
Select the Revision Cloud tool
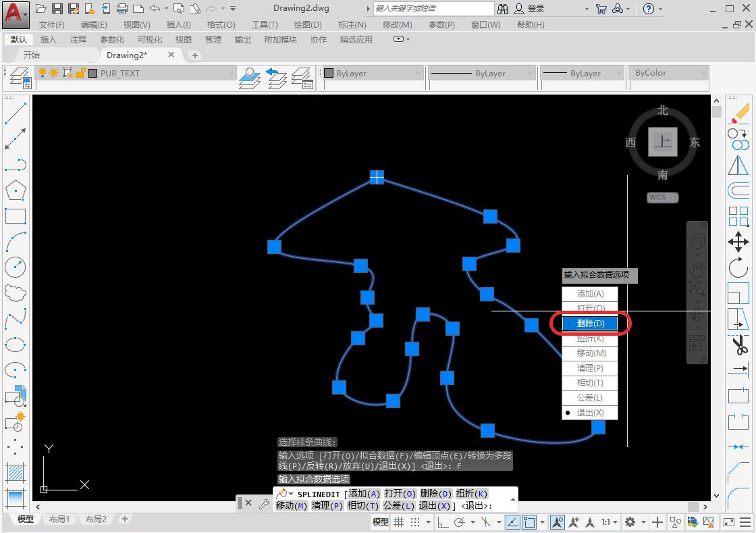pos(15,293)
